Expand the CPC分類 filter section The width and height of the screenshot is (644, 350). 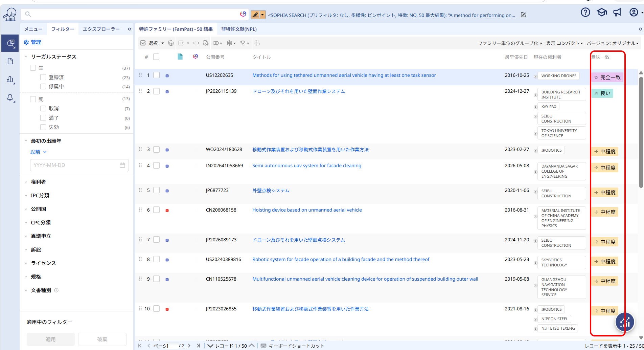pyautogui.click(x=26, y=222)
